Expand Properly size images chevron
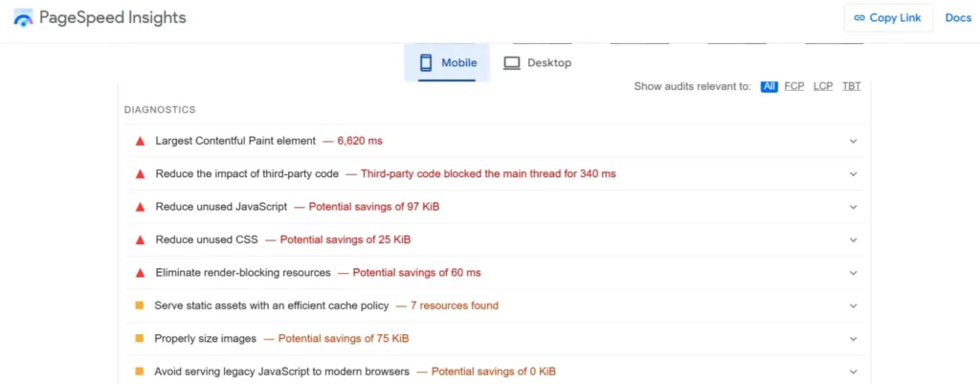 (x=853, y=338)
